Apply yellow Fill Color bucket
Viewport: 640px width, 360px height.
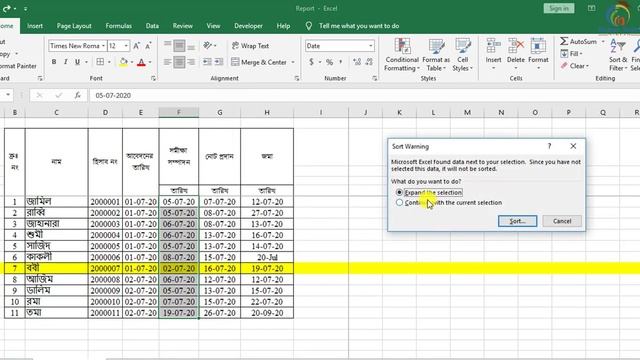tap(123, 62)
